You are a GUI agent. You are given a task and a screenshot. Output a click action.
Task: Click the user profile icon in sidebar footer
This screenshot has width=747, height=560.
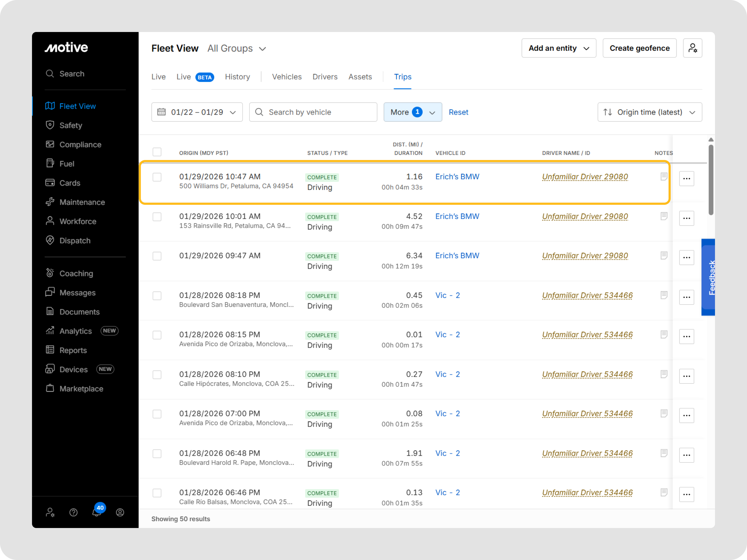click(x=120, y=513)
